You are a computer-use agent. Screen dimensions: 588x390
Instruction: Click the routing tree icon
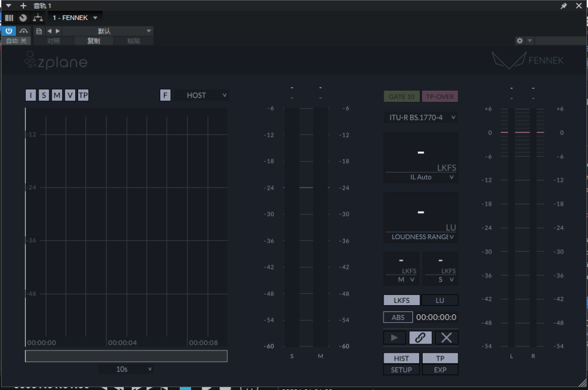coord(38,18)
